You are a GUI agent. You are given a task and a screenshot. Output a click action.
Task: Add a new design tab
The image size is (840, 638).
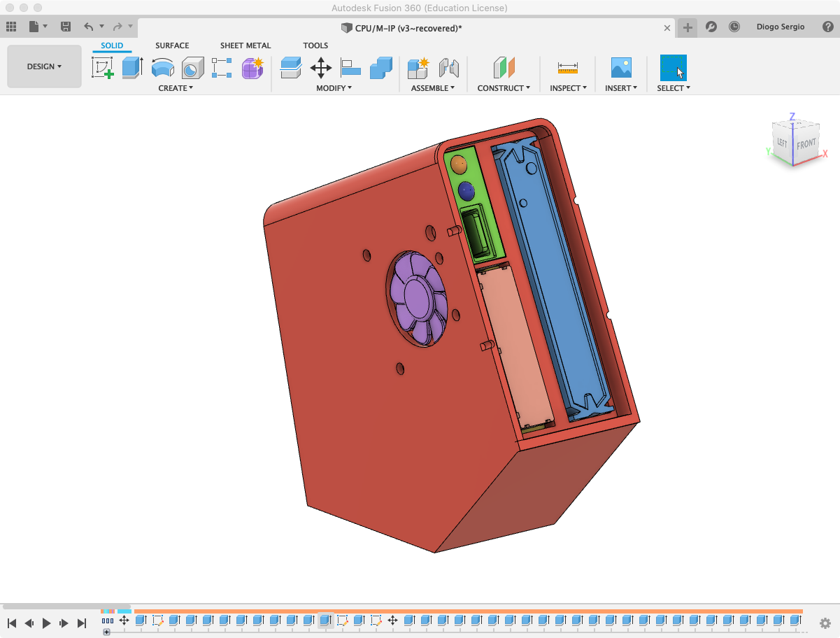coord(688,27)
